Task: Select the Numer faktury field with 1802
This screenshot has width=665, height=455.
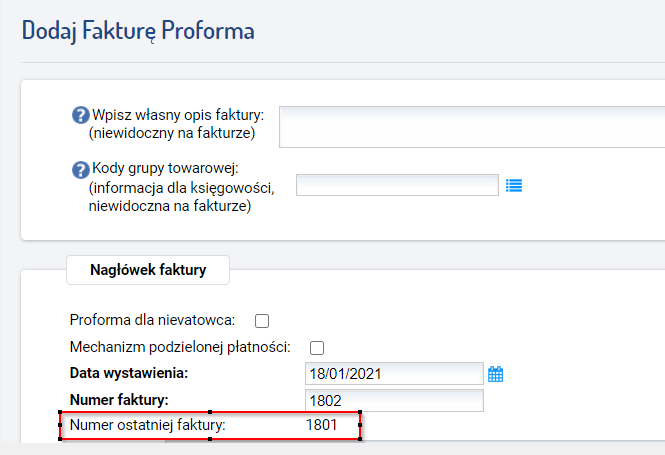Action: pyautogui.click(x=394, y=400)
